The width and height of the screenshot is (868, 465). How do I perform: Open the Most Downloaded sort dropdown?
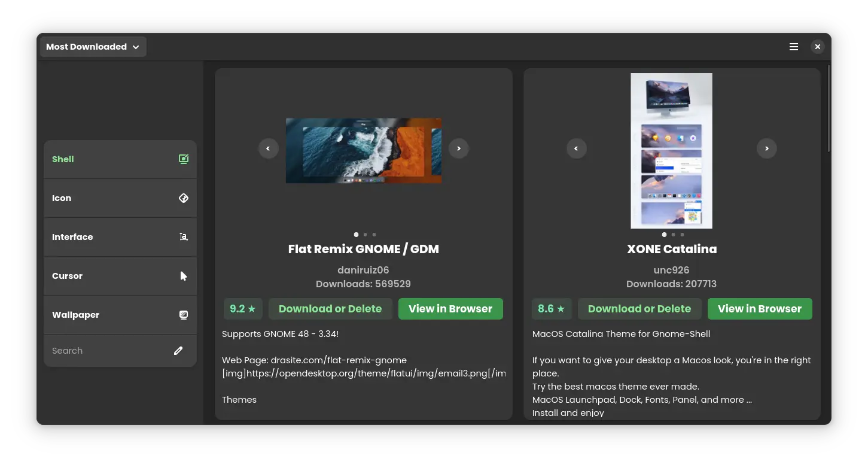pos(93,47)
